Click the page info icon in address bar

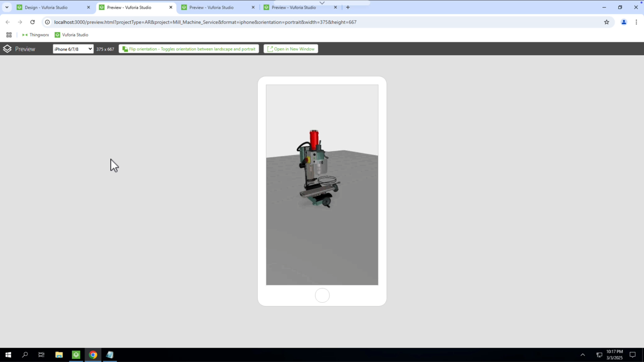click(47, 22)
